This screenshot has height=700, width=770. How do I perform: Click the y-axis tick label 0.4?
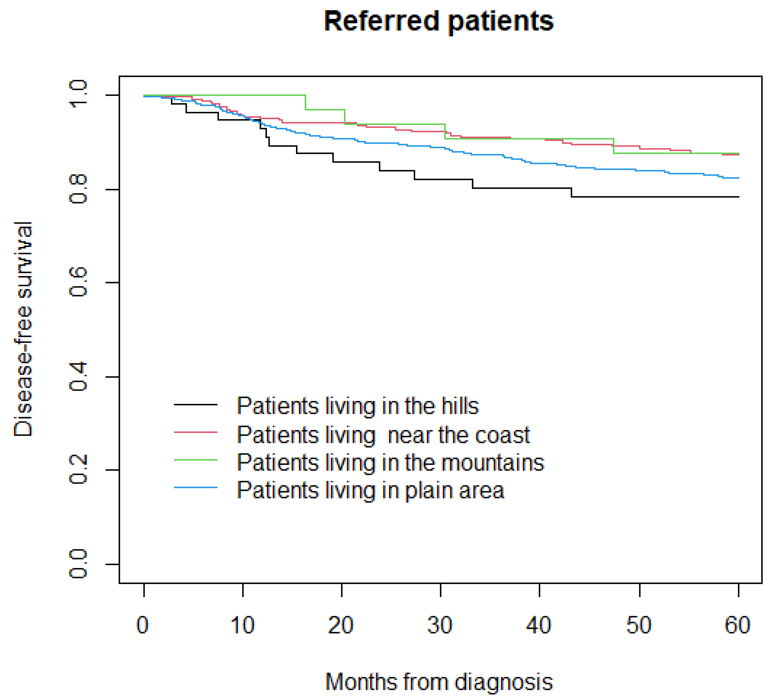click(x=78, y=377)
